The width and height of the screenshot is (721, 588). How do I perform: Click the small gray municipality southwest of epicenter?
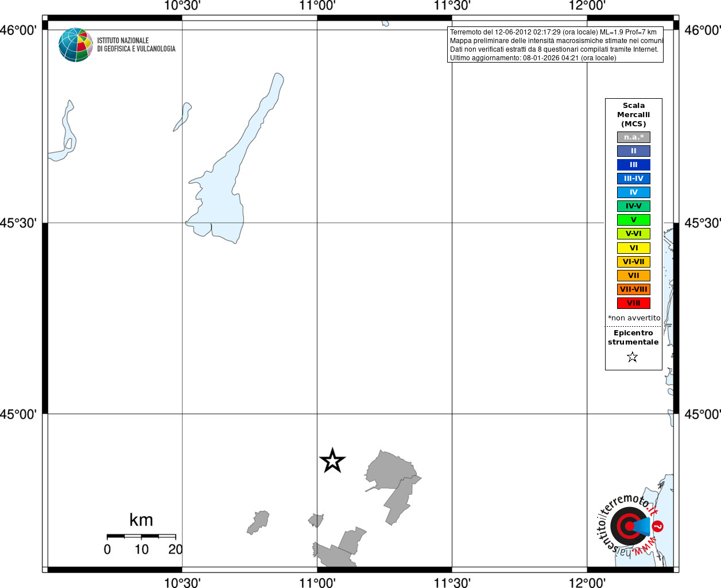258,522
